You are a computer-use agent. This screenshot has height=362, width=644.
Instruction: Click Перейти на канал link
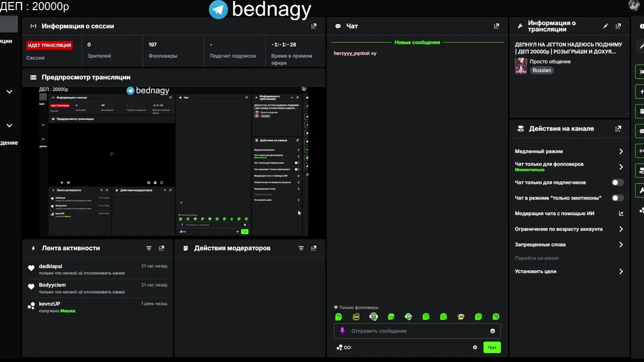pyautogui.click(x=536, y=258)
